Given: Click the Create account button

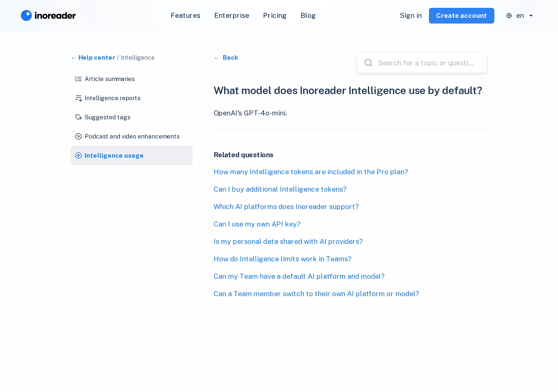Looking at the screenshot, I should pyautogui.click(x=461, y=15).
